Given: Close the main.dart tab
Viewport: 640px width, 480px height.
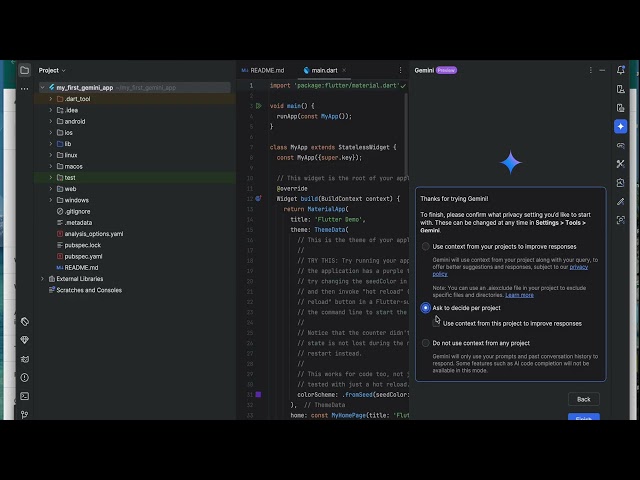Looking at the screenshot, I should coord(344,70).
